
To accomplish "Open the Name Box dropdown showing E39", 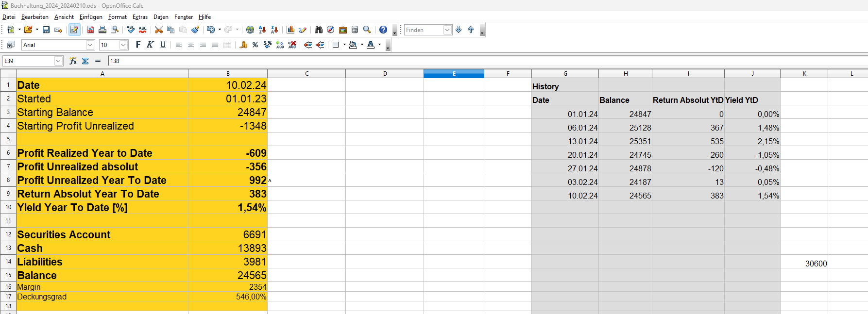I will [58, 61].
